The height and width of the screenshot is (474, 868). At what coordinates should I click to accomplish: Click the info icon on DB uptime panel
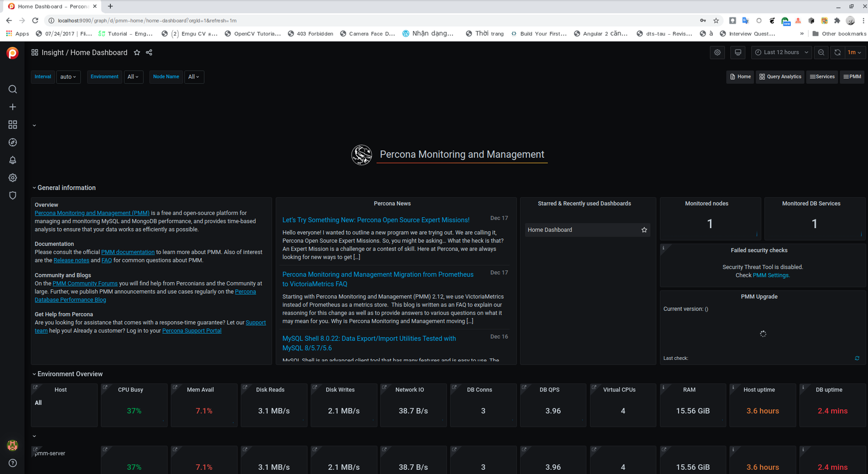coord(803,387)
